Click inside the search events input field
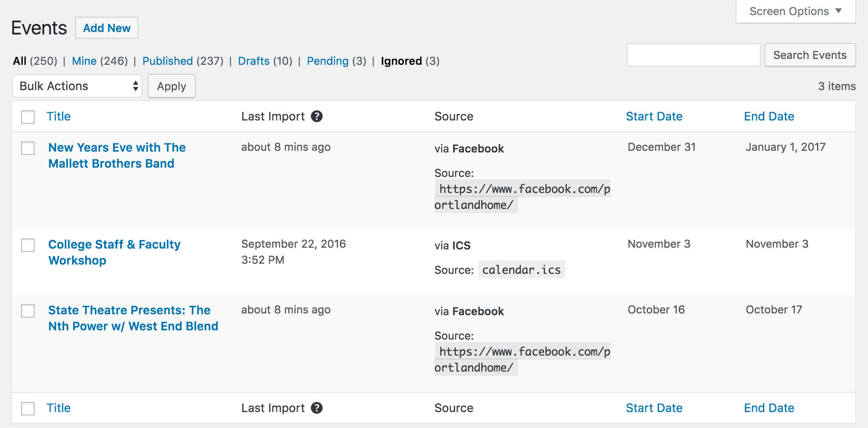Viewport: 868px width, 428px height. click(x=693, y=55)
